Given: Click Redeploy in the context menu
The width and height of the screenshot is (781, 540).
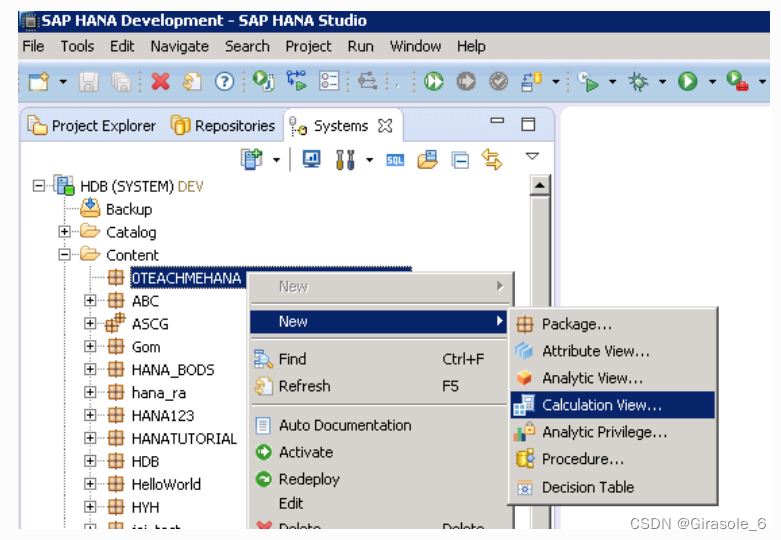Looking at the screenshot, I should point(379,479).
